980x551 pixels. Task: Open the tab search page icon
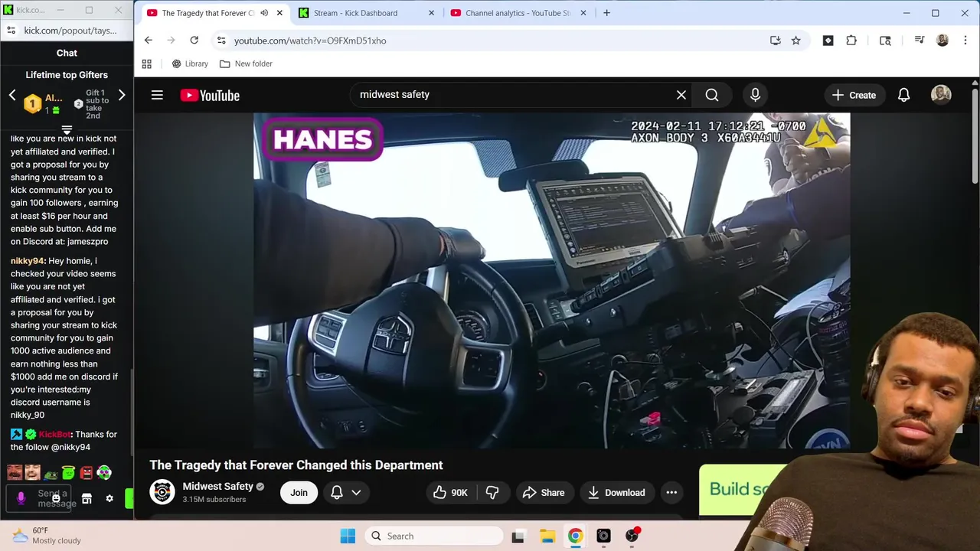[x=885, y=41]
